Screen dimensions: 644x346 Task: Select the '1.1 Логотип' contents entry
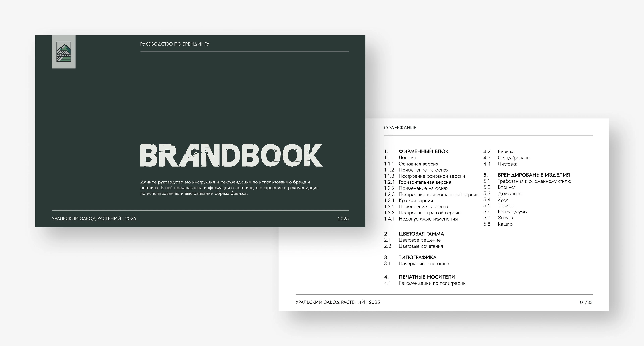[x=400, y=158]
